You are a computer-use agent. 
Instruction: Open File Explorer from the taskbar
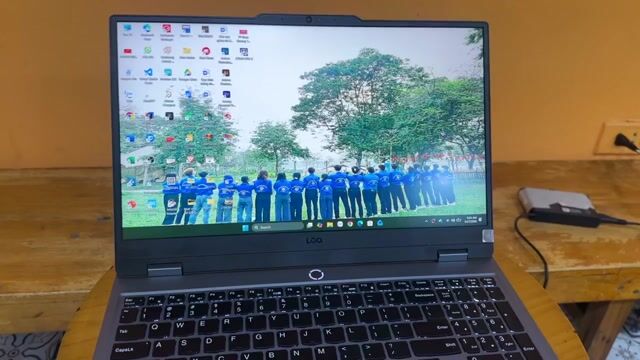[330, 224]
